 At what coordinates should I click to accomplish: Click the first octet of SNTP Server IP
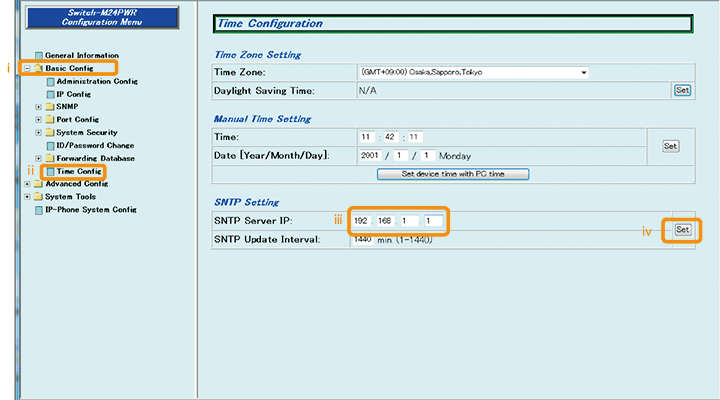(362, 221)
